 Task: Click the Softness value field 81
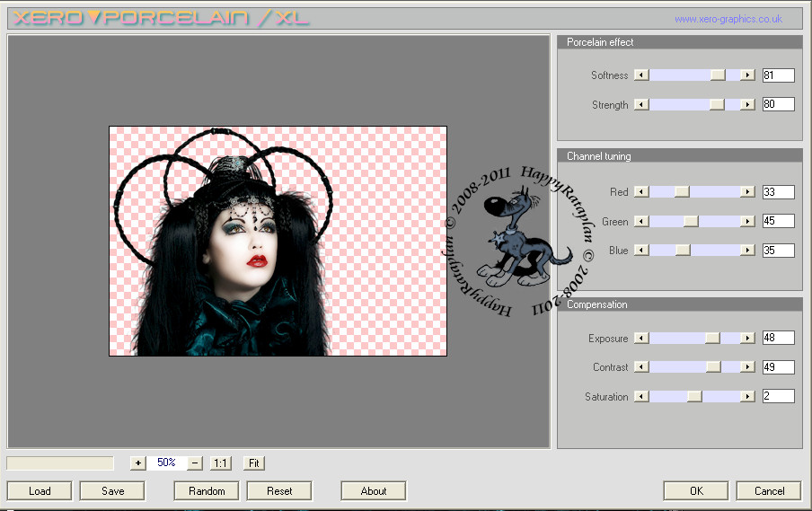[779, 75]
